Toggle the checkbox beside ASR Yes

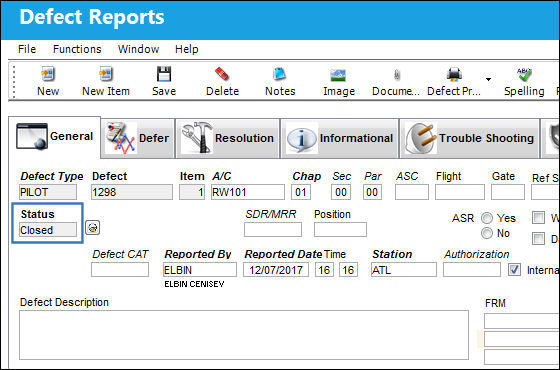(538, 218)
